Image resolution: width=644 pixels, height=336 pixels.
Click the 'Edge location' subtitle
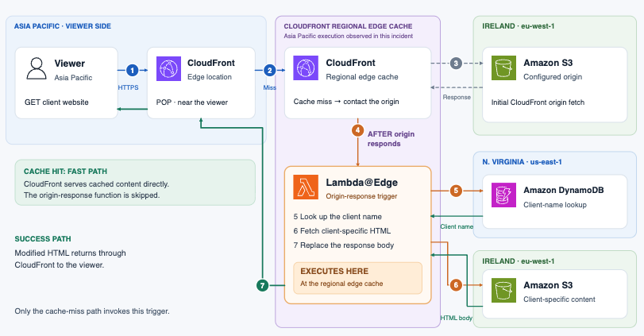click(210, 77)
